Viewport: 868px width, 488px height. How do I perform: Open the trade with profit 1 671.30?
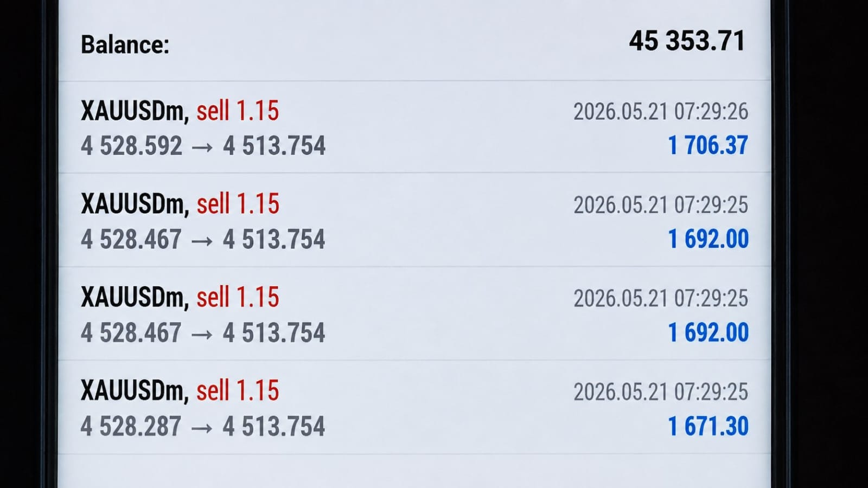(414, 407)
